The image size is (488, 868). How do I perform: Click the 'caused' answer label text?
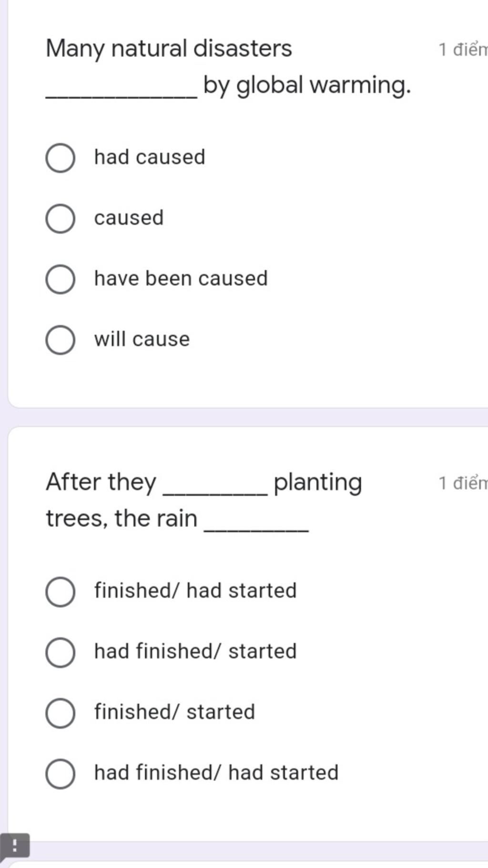point(129,218)
